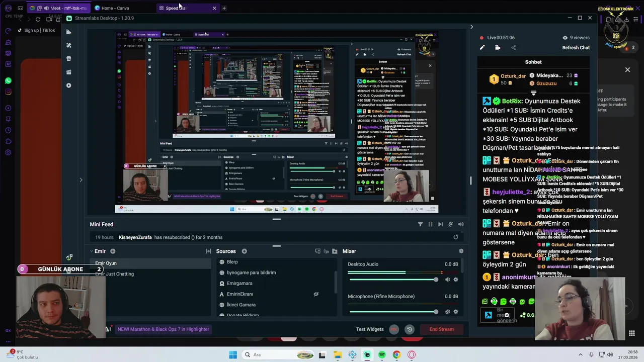Edit stream info with the pencil icon
644x362 pixels.
(x=482, y=48)
